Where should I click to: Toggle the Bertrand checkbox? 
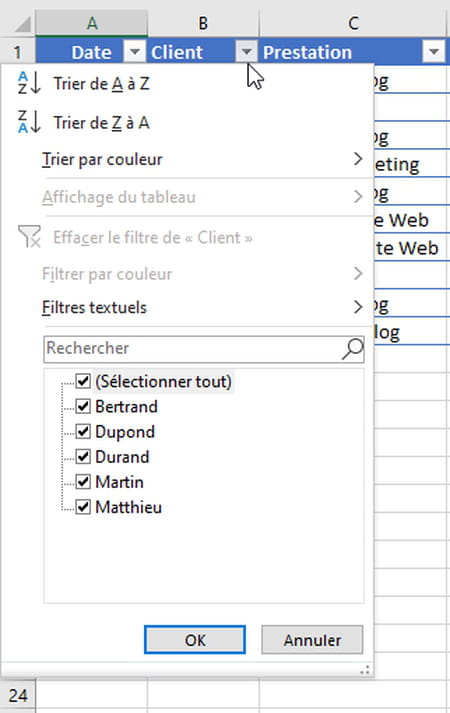pos(83,406)
